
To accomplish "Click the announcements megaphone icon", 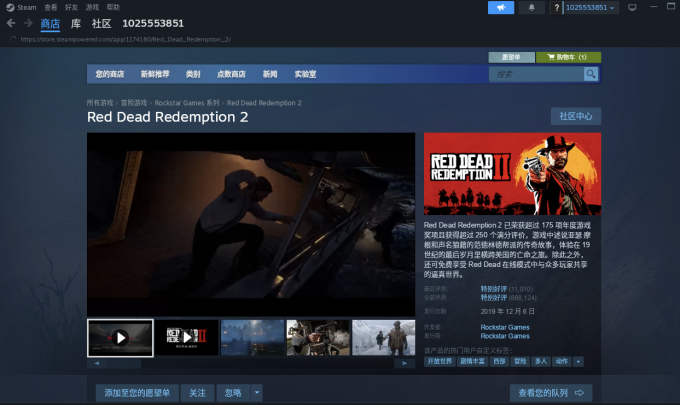I will point(501,7).
